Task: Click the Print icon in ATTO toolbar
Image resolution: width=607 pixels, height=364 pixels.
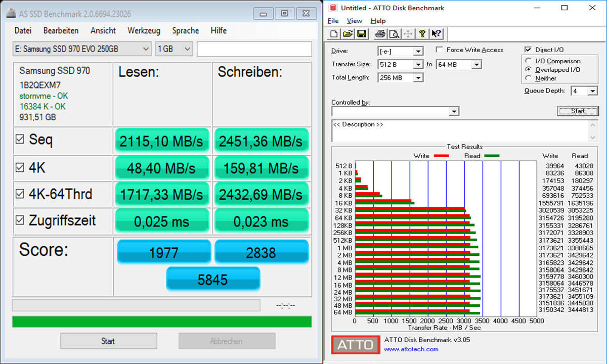Action: [x=380, y=34]
